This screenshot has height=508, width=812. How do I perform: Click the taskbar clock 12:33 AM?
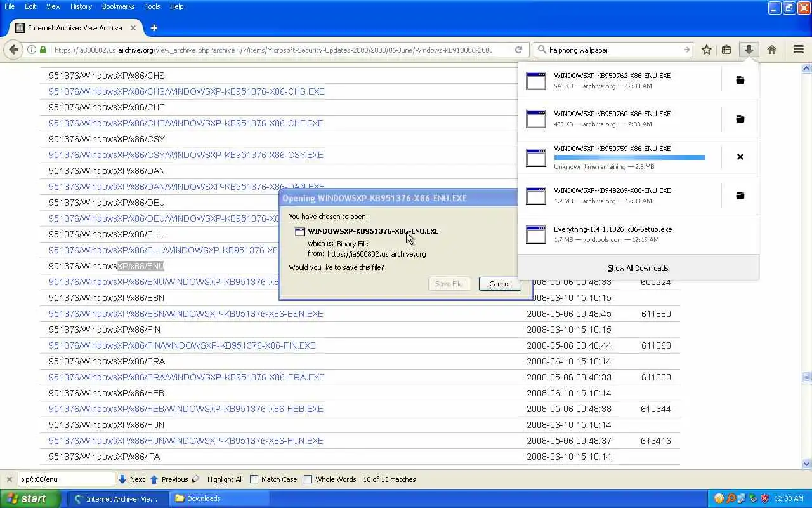(x=789, y=498)
